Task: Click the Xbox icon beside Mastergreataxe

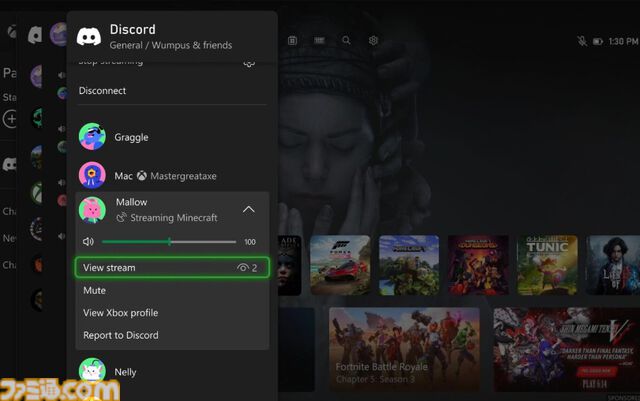Action: click(x=142, y=176)
